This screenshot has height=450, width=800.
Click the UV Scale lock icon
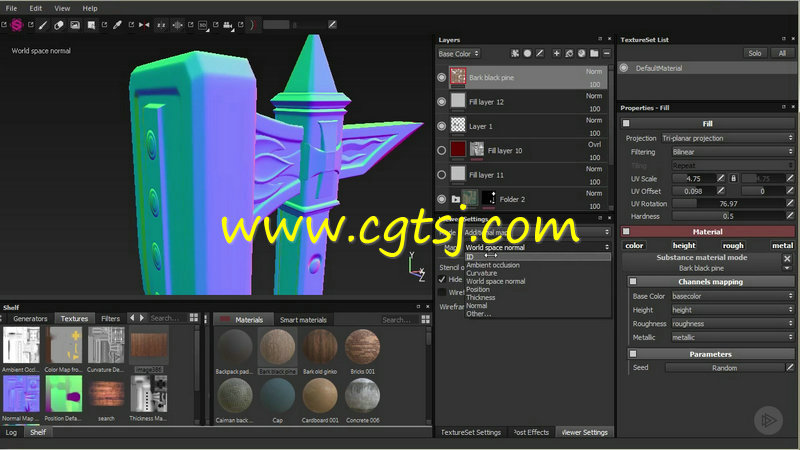click(733, 178)
